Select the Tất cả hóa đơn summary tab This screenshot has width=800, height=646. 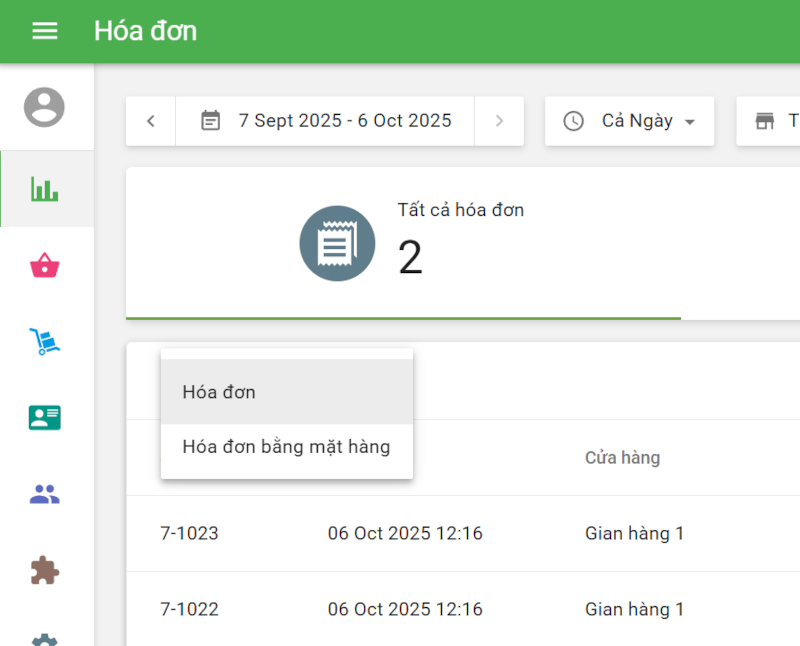click(403, 243)
